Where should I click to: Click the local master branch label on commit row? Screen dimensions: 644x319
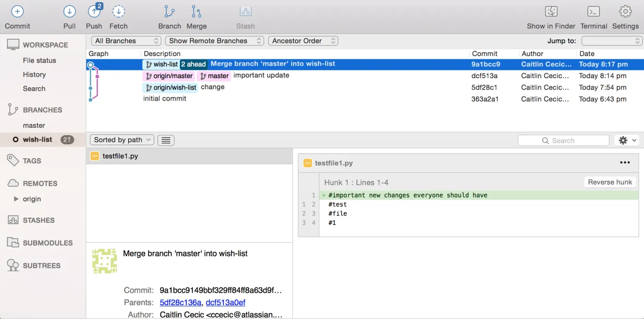214,76
